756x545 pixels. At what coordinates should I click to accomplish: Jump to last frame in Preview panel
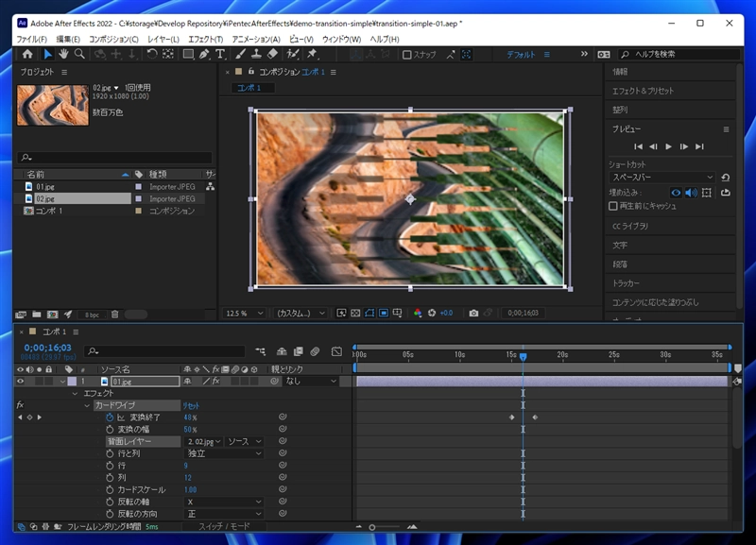tap(699, 146)
